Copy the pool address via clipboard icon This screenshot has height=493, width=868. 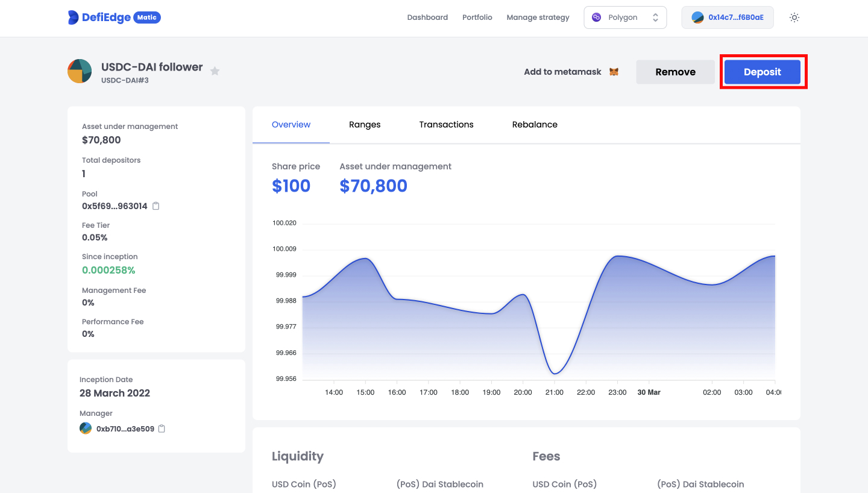(156, 206)
